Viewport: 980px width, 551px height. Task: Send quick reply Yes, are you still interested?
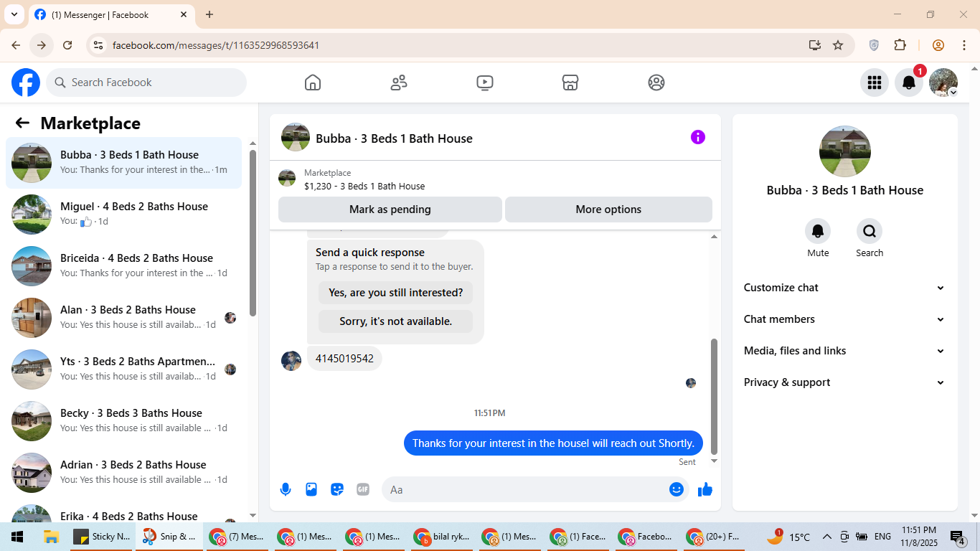396,293
